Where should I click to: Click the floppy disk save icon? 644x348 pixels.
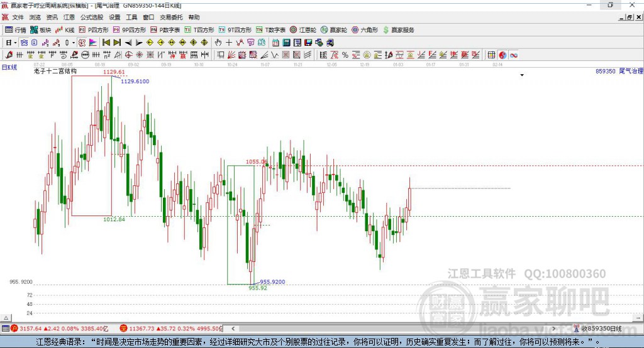point(308,43)
